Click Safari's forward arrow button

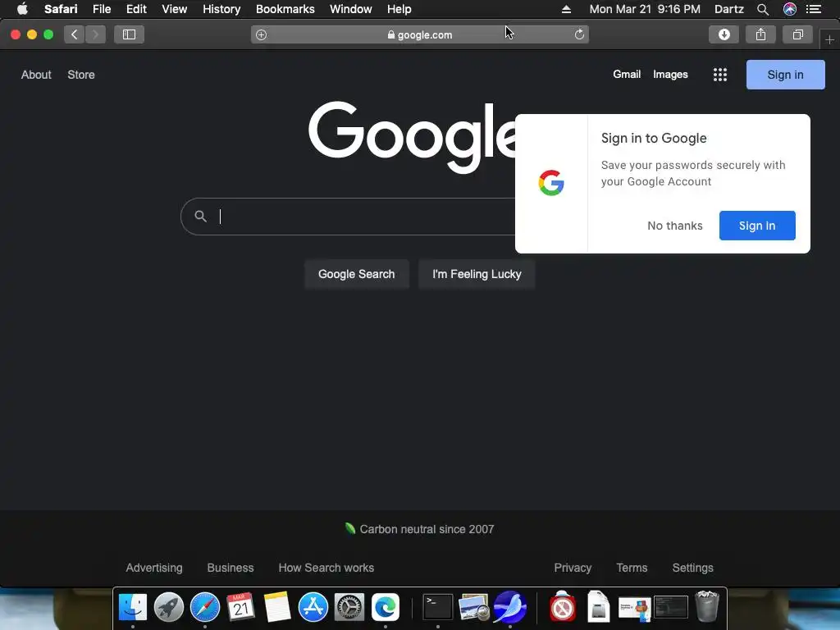click(x=95, y=34)
